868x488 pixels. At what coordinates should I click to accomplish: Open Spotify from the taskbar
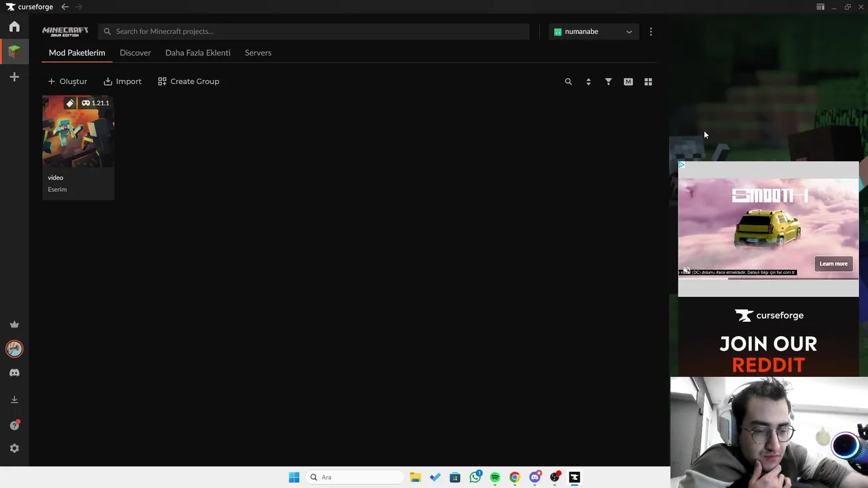pos(495,477)
